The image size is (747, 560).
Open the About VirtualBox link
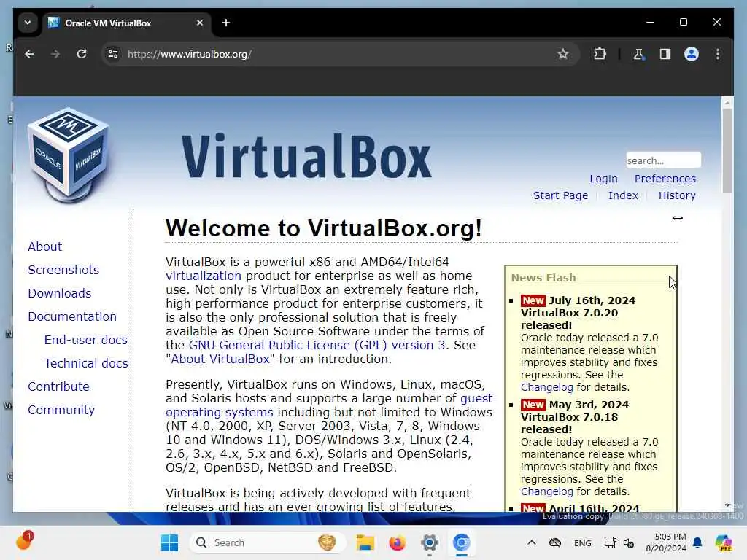pyautogui.click(x=220, y=359)
